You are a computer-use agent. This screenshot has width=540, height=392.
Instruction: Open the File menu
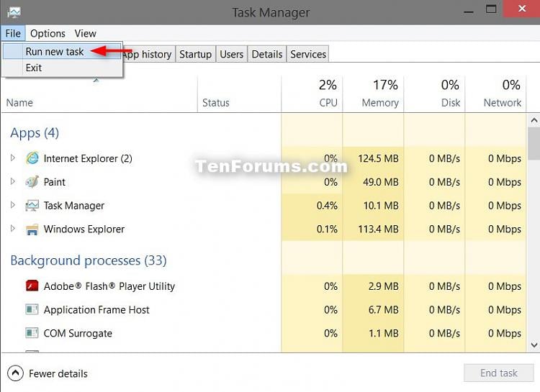coord(13,33)
